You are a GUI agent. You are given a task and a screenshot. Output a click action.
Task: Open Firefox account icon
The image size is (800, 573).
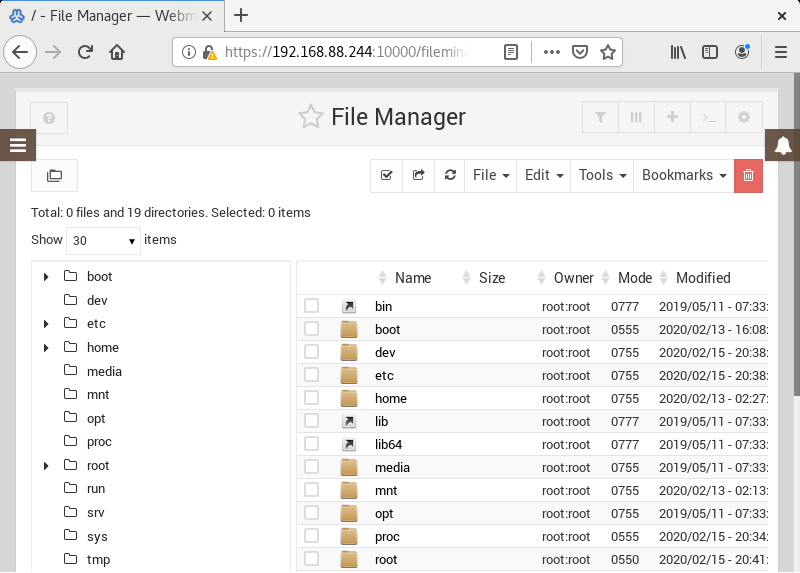[742, 52]
